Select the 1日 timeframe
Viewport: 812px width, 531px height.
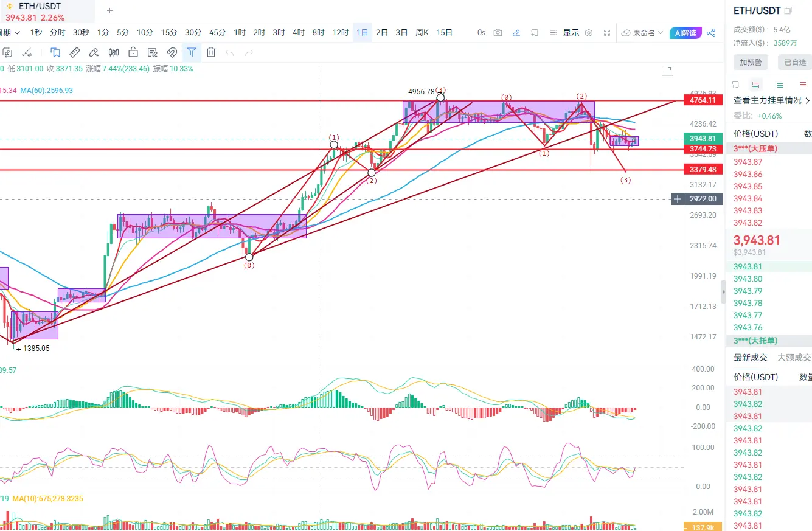pos(363,33)
